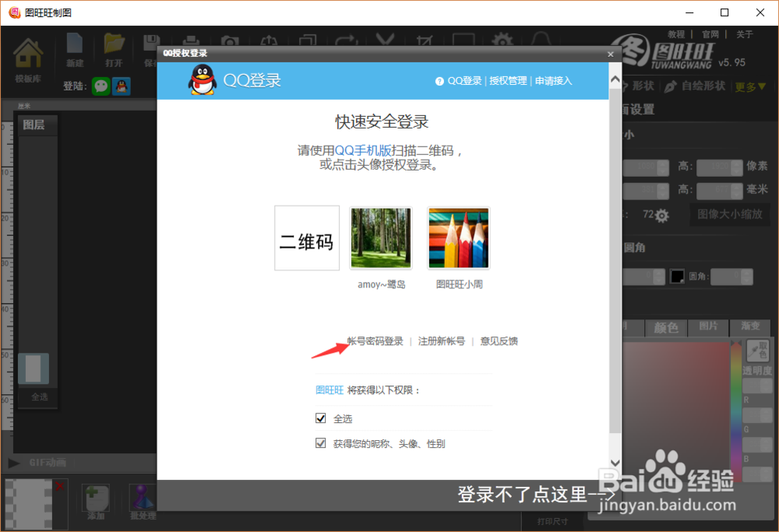Click the 添加 add frame icon
779x532 pixels.
coord(95,498)
